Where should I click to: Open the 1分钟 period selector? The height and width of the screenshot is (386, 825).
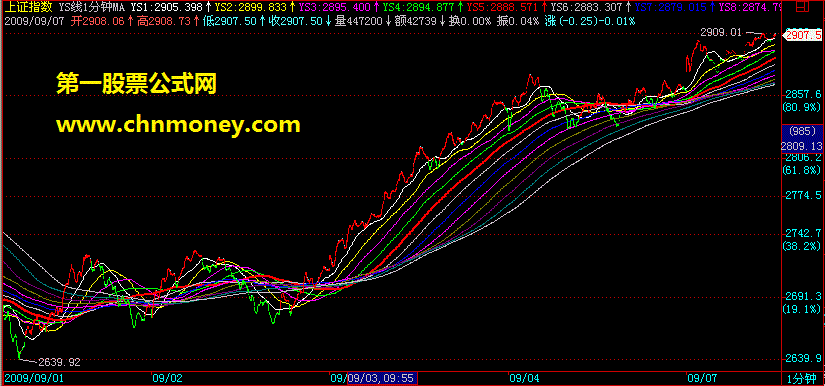pos(802,378)
